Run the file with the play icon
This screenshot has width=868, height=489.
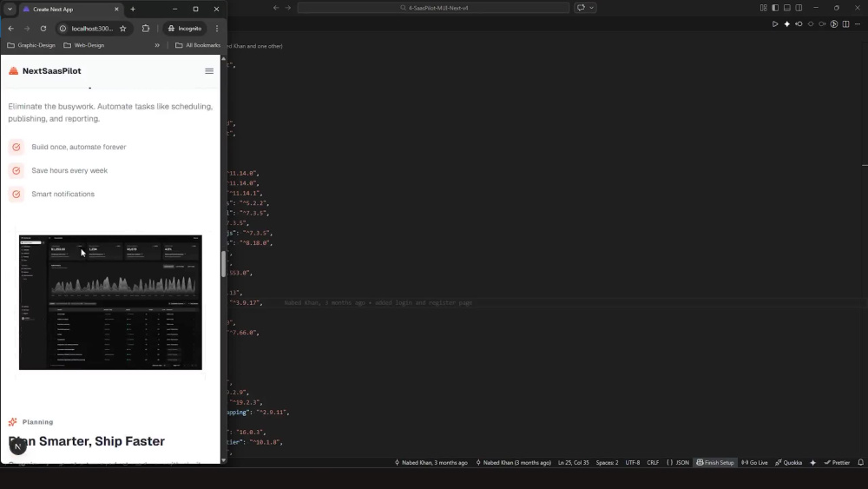(x=775, y=23)
